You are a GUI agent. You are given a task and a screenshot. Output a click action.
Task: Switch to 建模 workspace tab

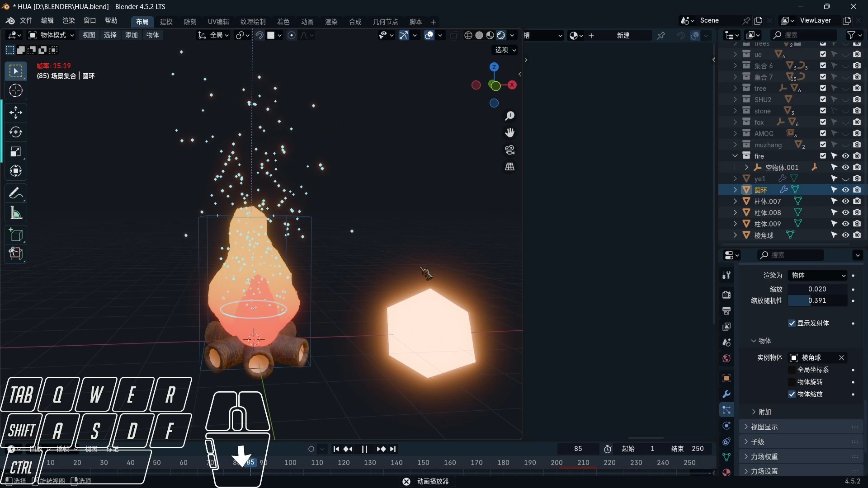[x=166, y=22]
